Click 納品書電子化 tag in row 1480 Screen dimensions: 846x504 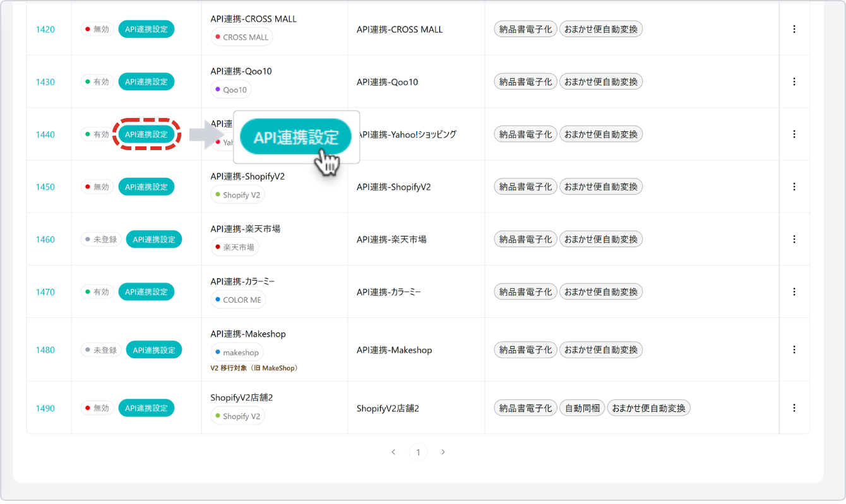525,349
